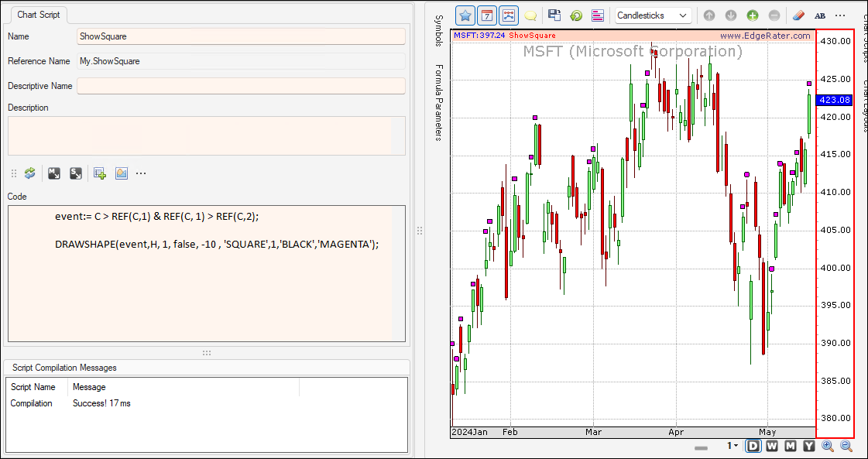868x459 pixels.
Task: Click the save chart layout icon
Action: click(554, 15)
